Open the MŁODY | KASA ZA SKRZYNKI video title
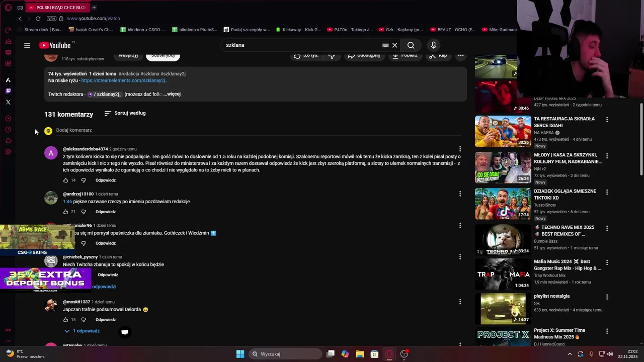644x362 pixels. point(568,158)
